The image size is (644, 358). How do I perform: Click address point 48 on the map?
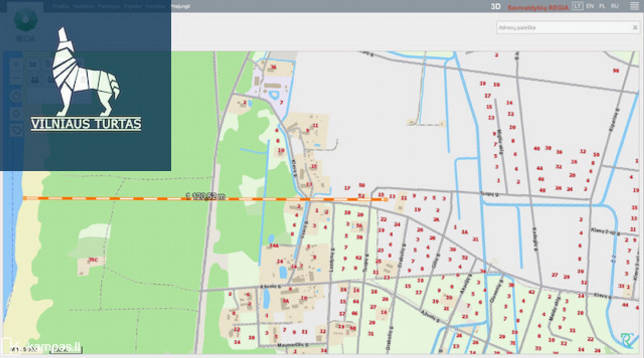(542, 190)
